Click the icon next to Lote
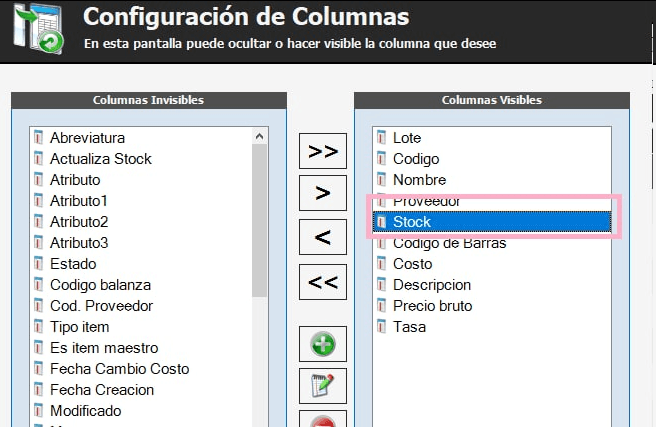656x427 pixels. pyautogui.click(x=381, y=138)
